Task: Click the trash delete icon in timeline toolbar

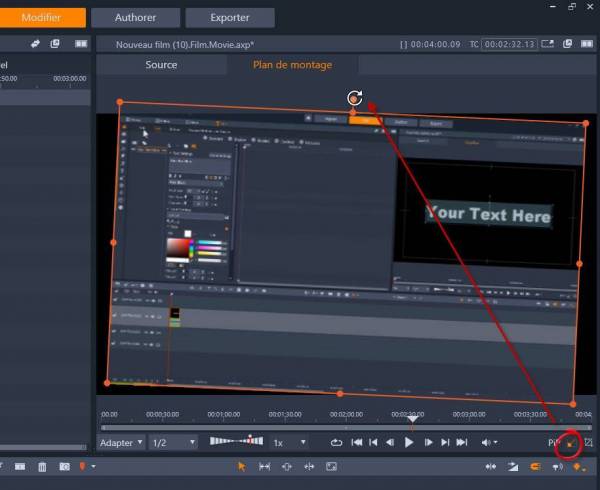Action: click(42, 467)
